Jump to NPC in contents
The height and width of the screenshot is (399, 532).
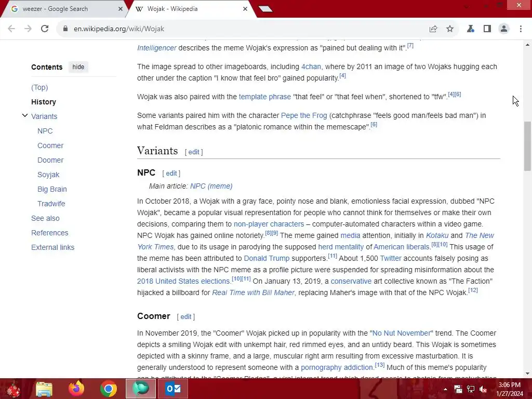pos(45,131)
